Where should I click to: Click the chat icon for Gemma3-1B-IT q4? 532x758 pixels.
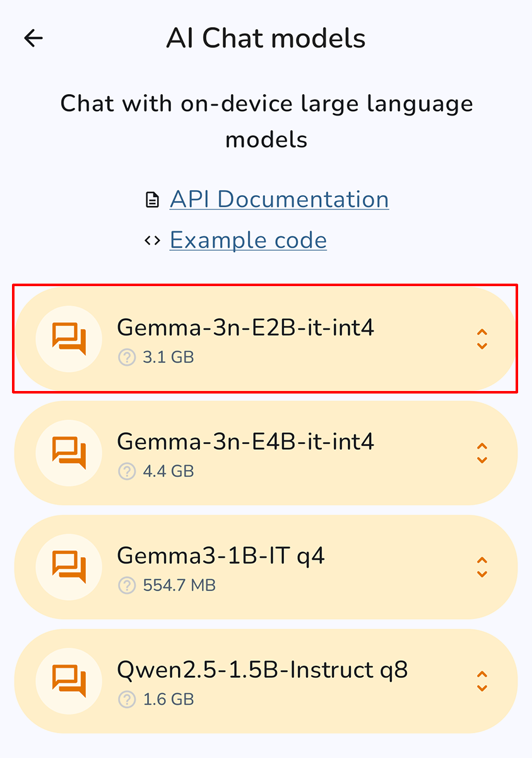coord(68,567)
